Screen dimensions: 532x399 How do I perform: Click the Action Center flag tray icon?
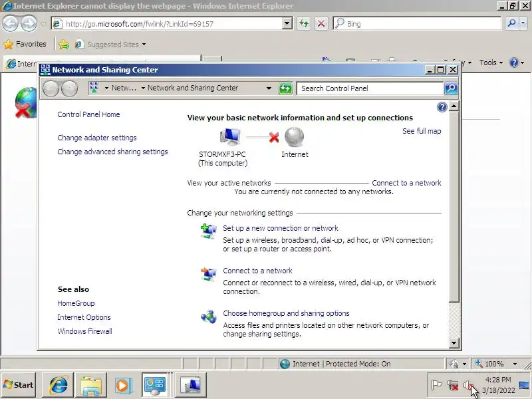coord(436,385)
